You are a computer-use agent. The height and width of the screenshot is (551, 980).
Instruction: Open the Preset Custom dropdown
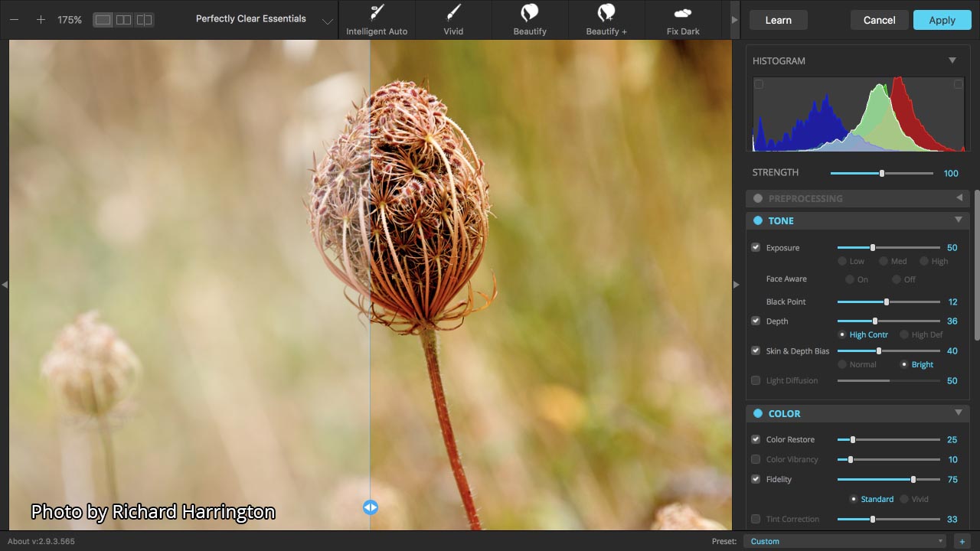[x=846, y=541]
